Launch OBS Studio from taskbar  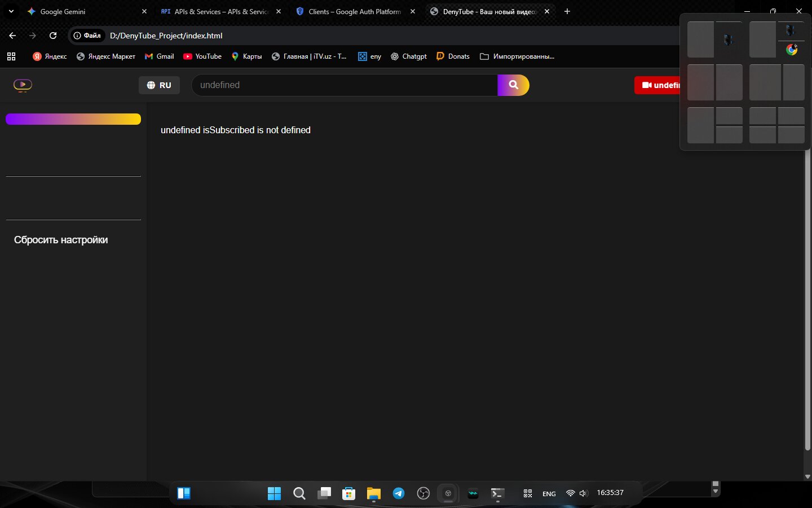pyautogui.click(x=423, y=493)
